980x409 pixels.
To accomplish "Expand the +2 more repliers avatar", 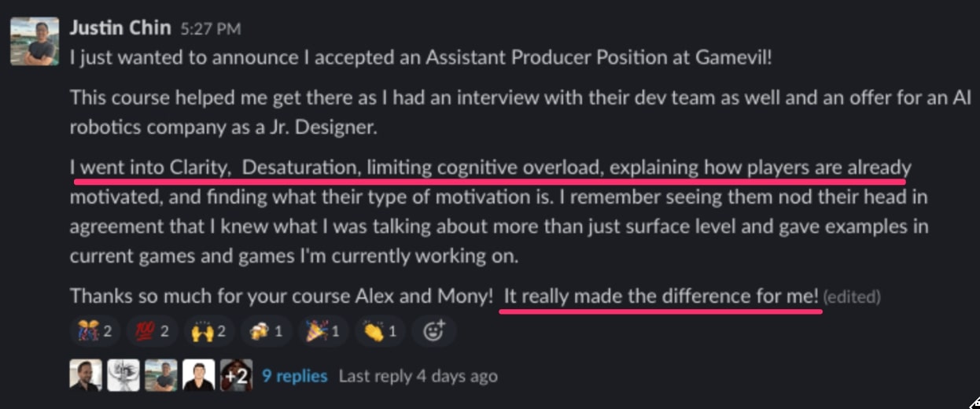I will tap(236, 376).
